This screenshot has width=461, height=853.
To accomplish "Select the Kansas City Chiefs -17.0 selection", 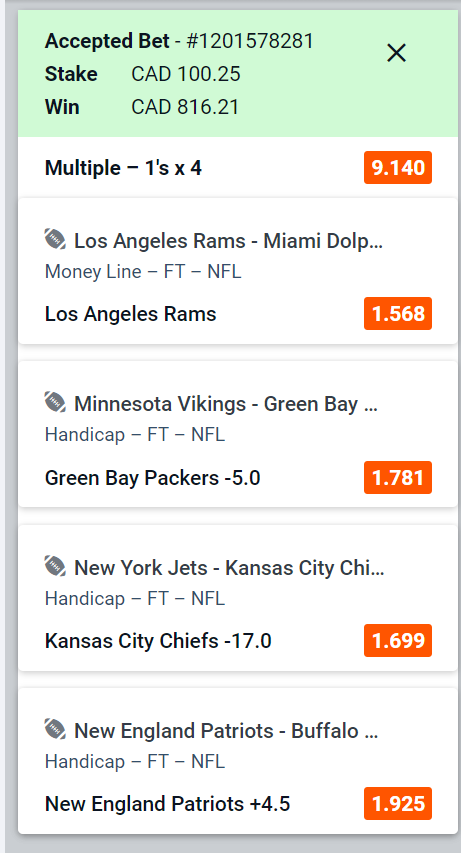I will (158, 641).
